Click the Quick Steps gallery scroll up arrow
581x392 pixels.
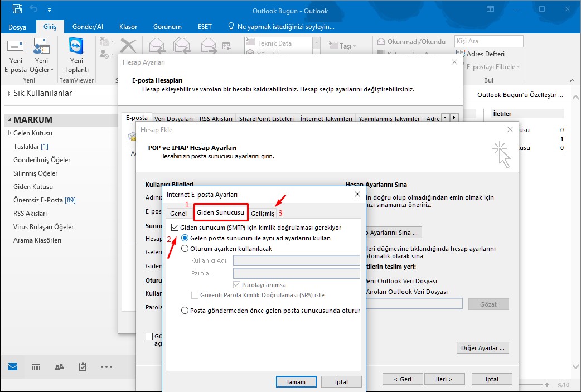pos(316,42)
